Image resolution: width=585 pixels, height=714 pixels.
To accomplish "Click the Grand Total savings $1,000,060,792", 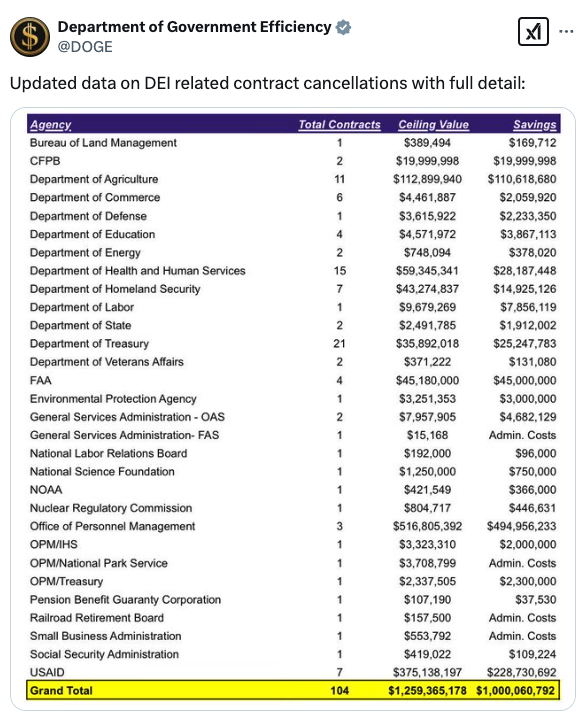I will (515, 690).
